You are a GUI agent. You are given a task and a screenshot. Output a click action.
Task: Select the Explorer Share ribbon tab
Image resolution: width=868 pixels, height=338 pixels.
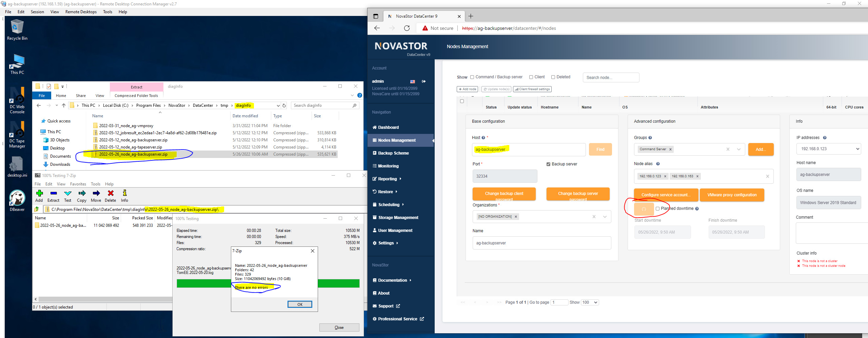pos(81,96)
